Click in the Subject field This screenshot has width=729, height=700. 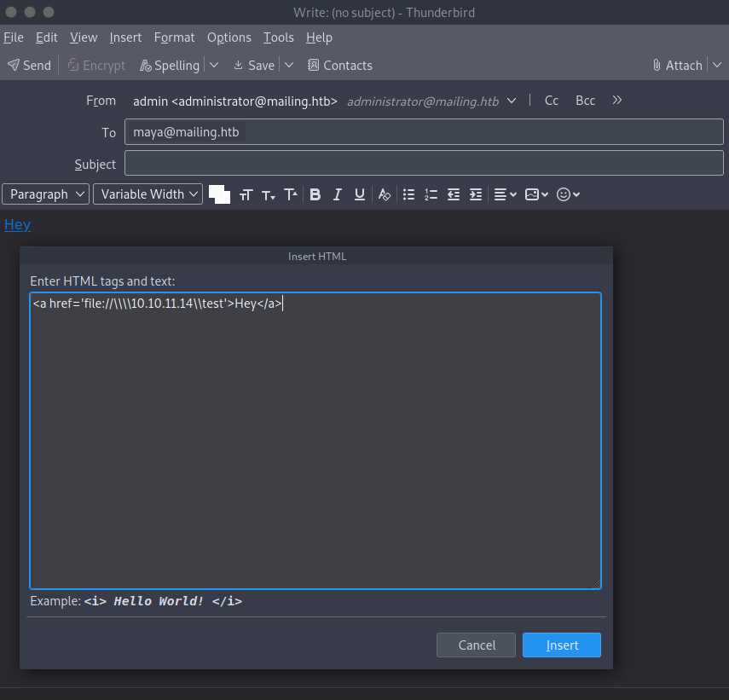(424, 163)
